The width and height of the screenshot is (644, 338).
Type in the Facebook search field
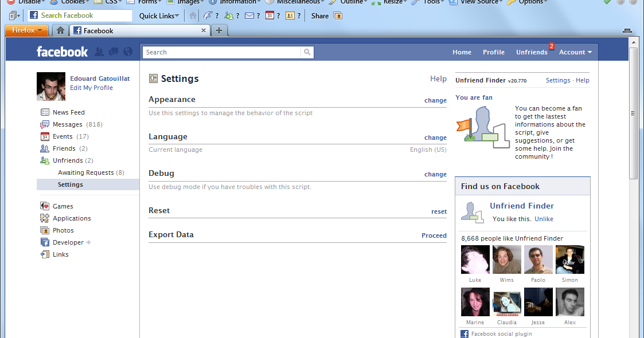coord(224,52)
